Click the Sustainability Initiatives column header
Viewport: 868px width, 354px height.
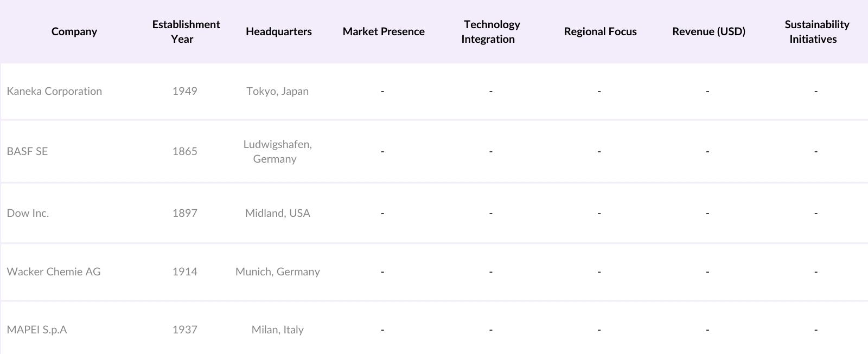pos(816,31)
